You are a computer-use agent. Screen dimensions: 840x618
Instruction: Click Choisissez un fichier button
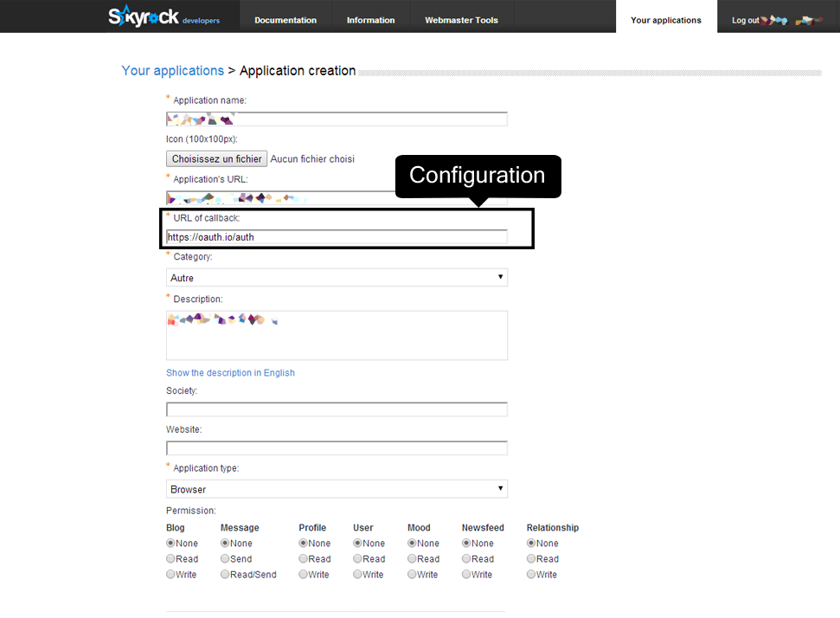[x=216, y=158]
